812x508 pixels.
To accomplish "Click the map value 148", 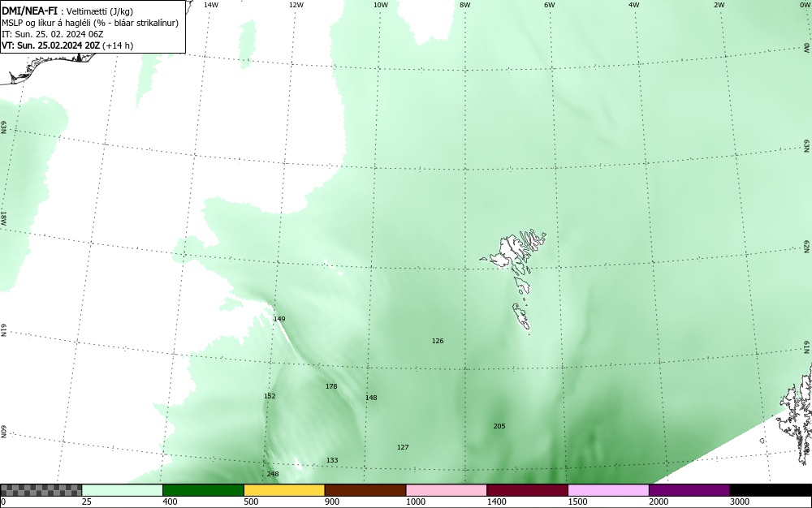I will click(x=371, y=398).
